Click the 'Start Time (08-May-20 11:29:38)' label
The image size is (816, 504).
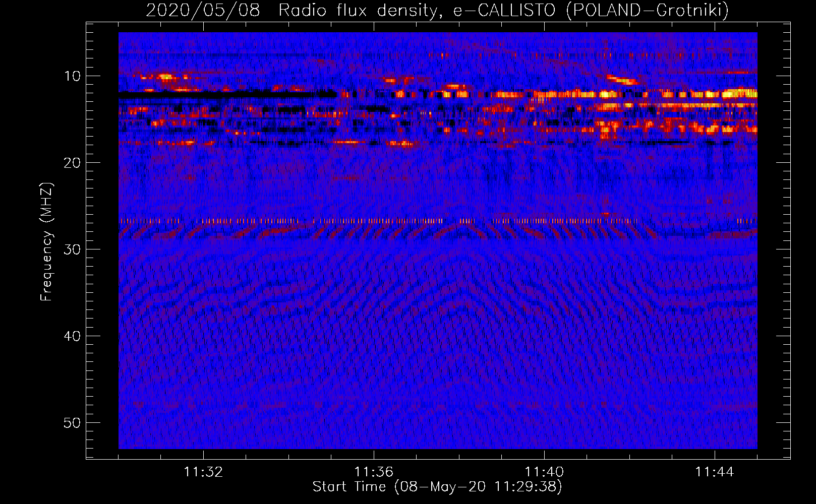[x=437, y=486]
